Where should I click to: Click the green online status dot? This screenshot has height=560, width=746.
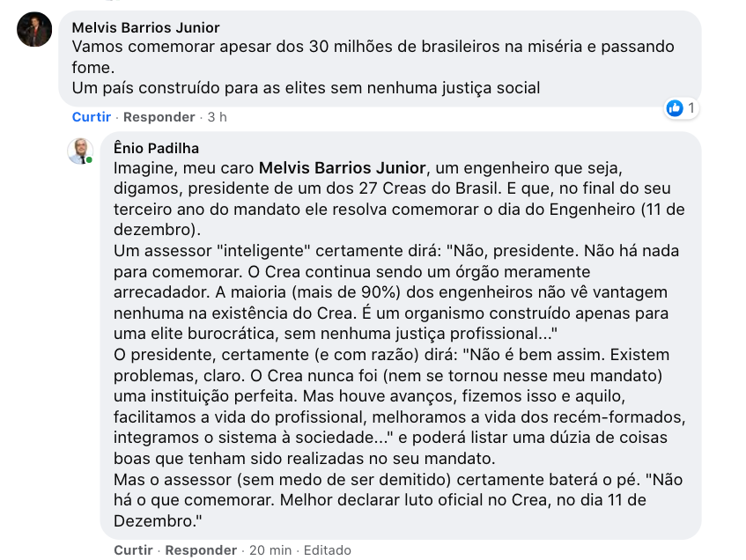89,160
